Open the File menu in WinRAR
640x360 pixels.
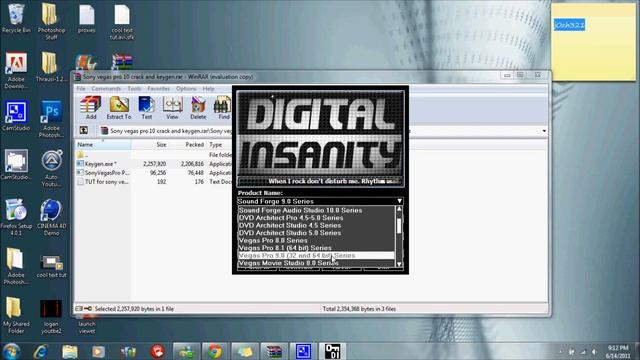pyautogui.click(x=81, y=89)
